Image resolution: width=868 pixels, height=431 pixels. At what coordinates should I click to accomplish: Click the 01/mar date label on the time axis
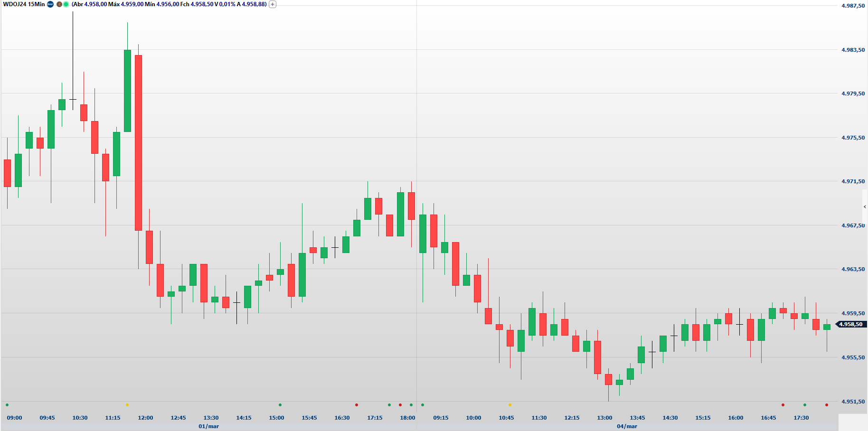point(208,426)
